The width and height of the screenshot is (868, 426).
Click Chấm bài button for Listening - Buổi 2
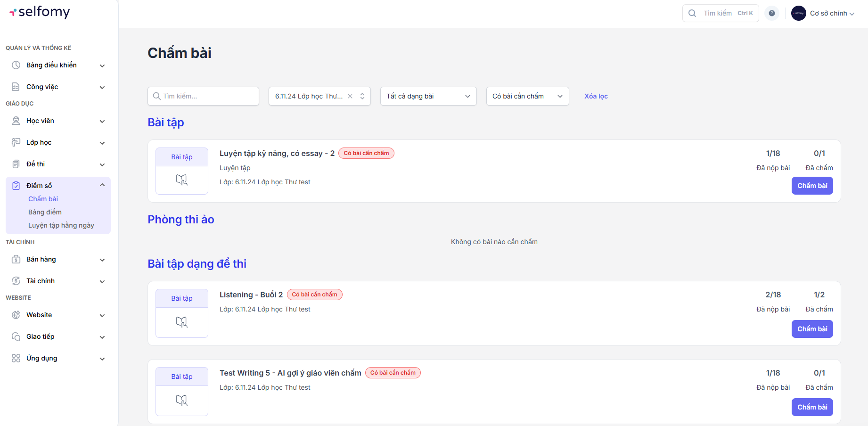click(x=812, y=329)
